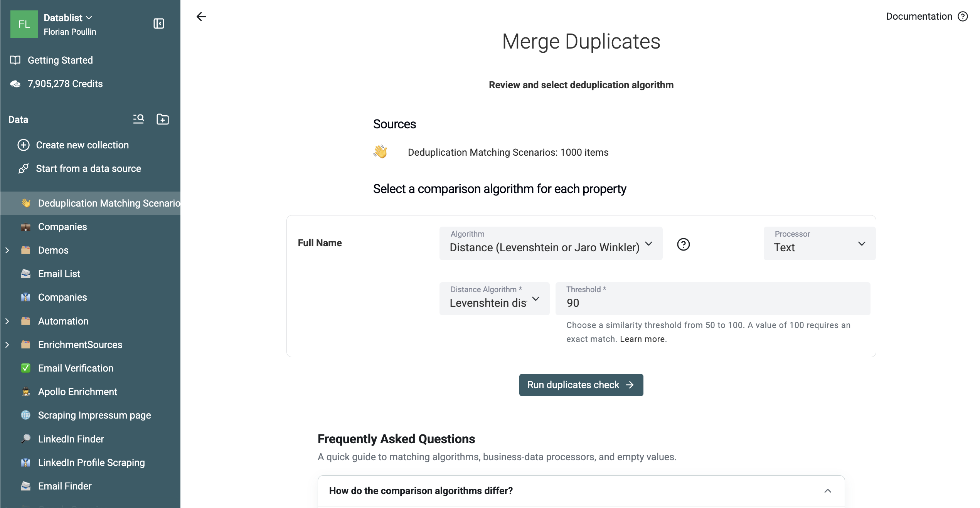Screen dimensions: 980x508
Task: Expand the Automation folder
Action: (7, 321)
